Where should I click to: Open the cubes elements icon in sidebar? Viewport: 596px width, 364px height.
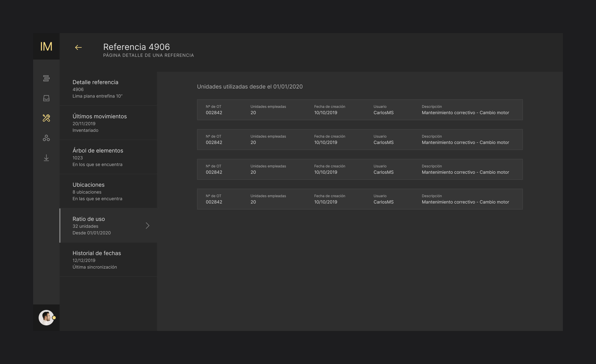(46, 138)
